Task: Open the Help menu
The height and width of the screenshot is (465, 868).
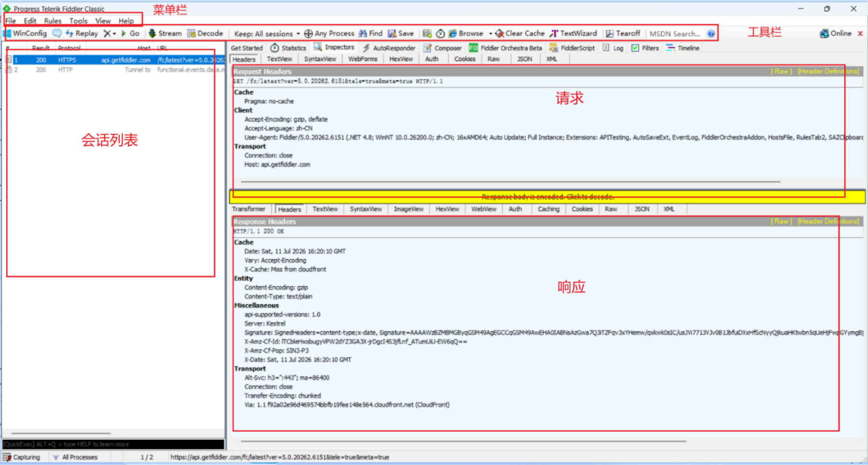Action: [x=126, y=21]
